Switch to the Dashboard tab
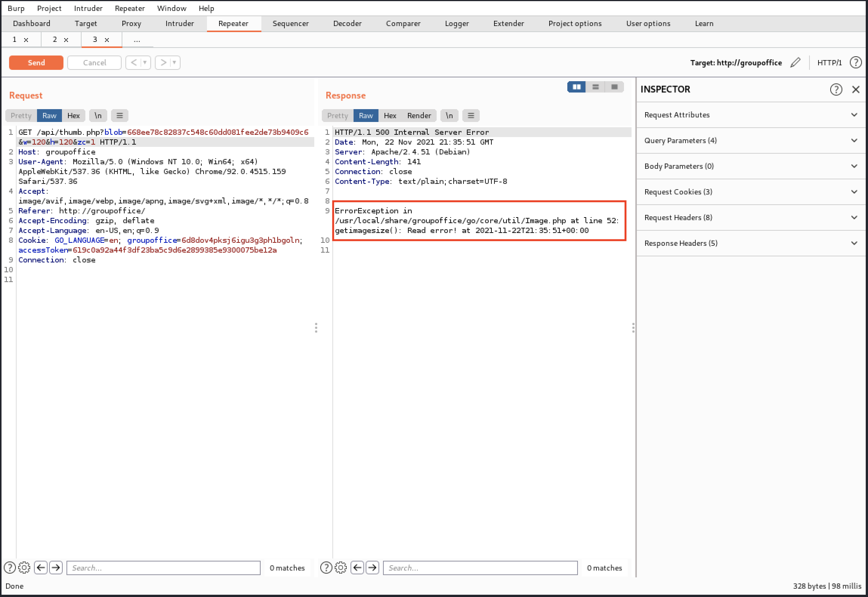868x597 pixels. point(32,23)
